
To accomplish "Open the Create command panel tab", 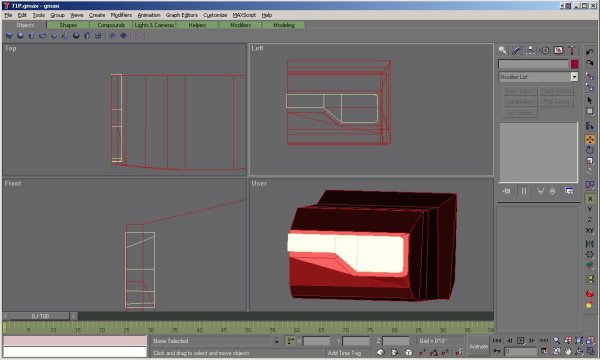I will [x=502, y=50].
